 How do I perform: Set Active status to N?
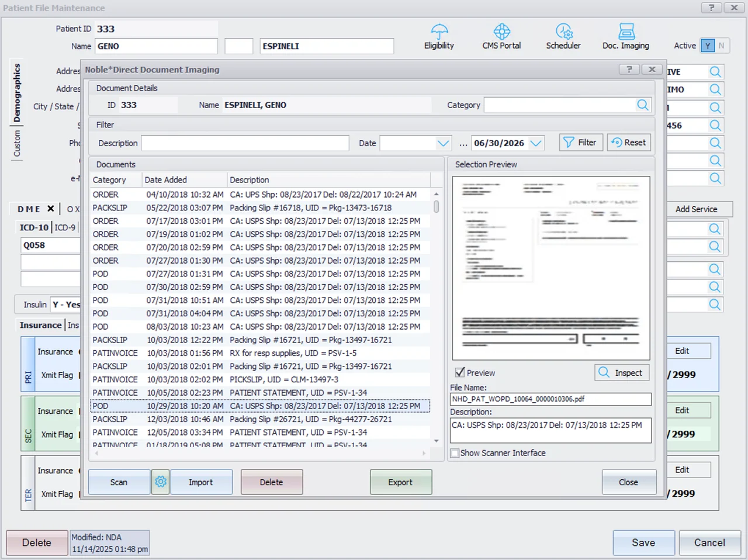click(x=721, y=46)
